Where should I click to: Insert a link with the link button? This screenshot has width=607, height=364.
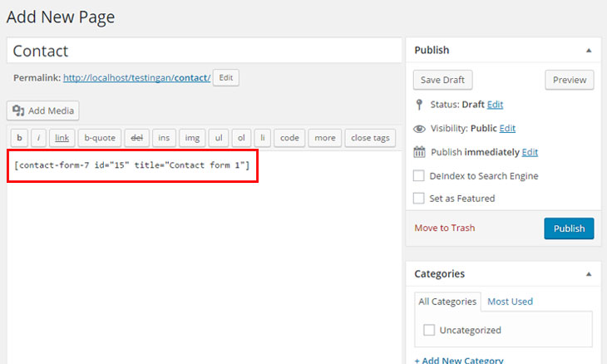click(x=62, y=138)
